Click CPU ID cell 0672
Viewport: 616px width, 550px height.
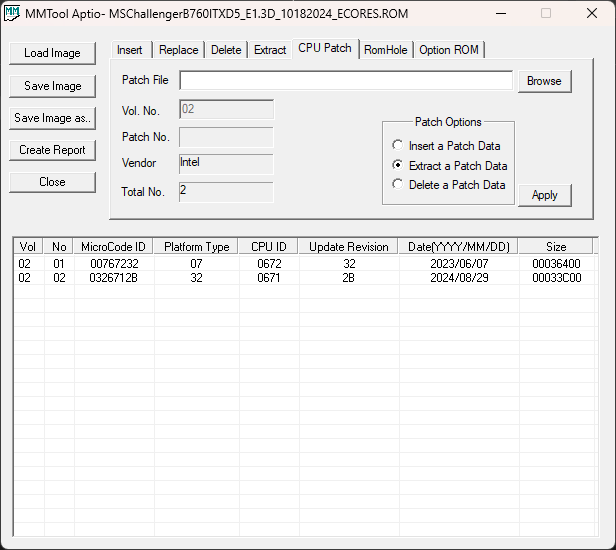pyautogui.click(x=269, y=264)
